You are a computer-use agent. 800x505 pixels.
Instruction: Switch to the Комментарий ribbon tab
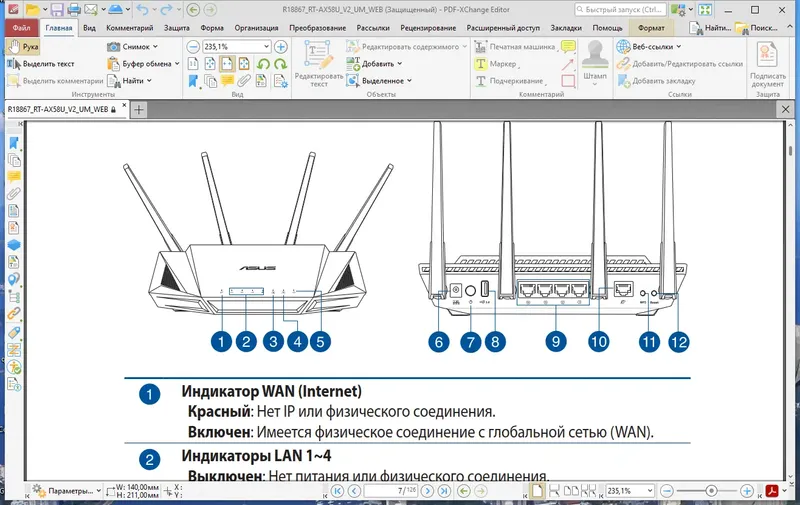[130, 28]
